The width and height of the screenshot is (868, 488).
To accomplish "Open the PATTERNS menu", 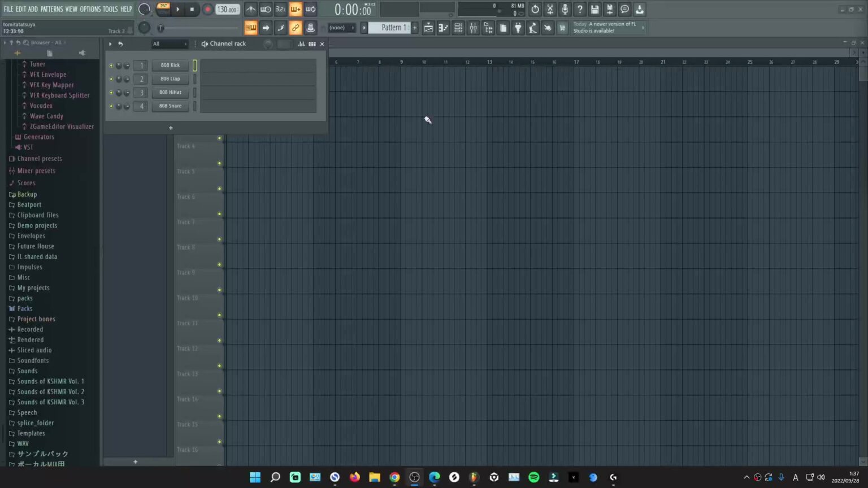I will pyautogui.click(x=51, y=9).
